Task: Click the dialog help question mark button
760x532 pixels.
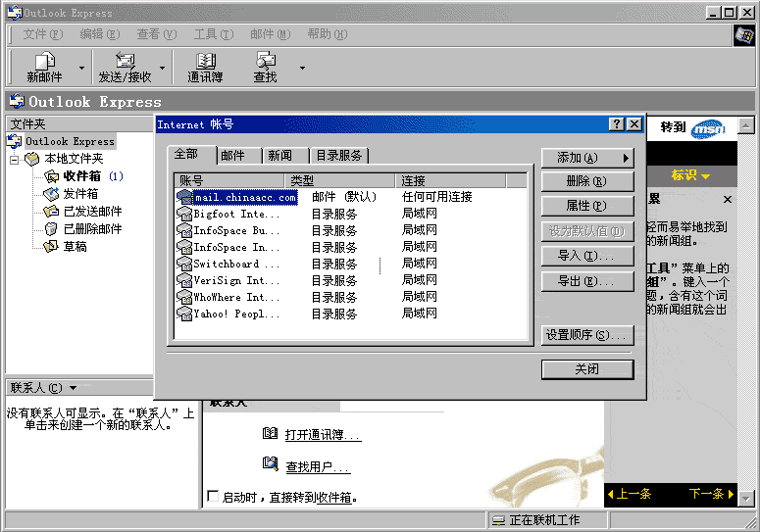Action: (616, 124)
